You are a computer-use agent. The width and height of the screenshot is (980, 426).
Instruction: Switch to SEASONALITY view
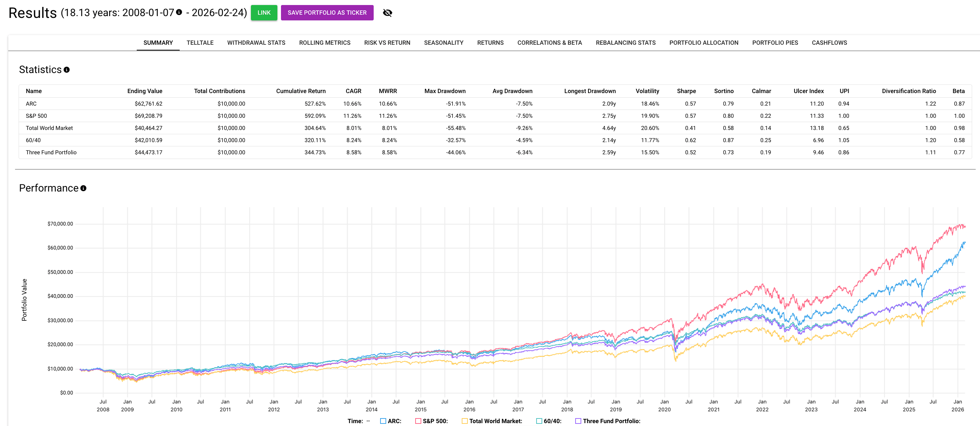coord(443,43)
